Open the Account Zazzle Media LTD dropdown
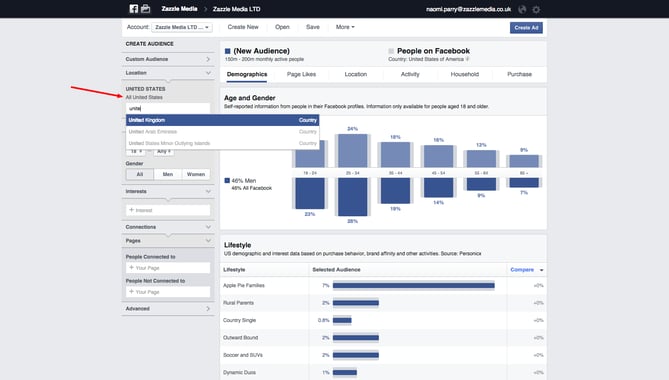The width and height of the screenshot is (669, 380). (x=182, y=27)
